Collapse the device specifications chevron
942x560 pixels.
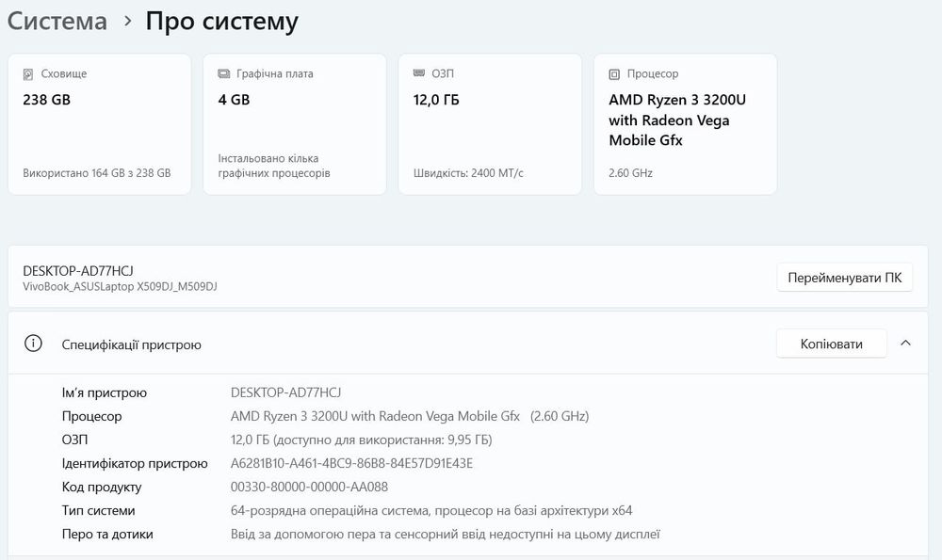(x=905, y=344)
